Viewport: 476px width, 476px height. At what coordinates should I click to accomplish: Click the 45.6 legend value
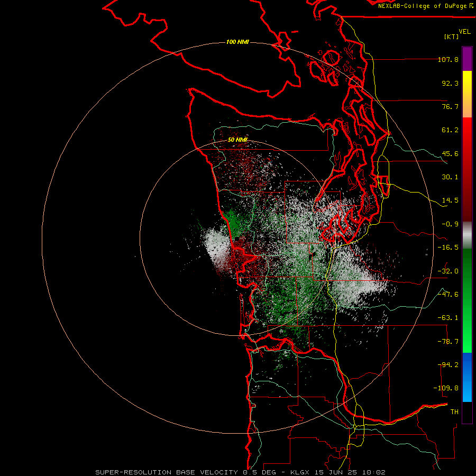pos(450,153)
